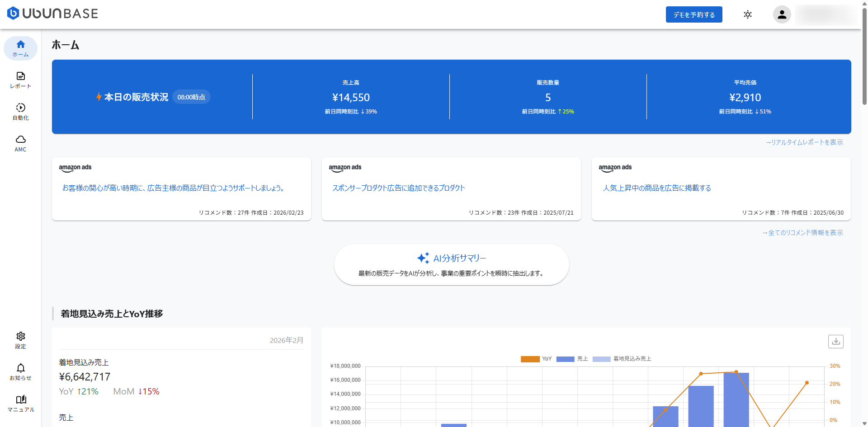This screenshot has width=868, height=427.
Task: Toggle YoY series in chart legend
Action: [x=530, y=359]
